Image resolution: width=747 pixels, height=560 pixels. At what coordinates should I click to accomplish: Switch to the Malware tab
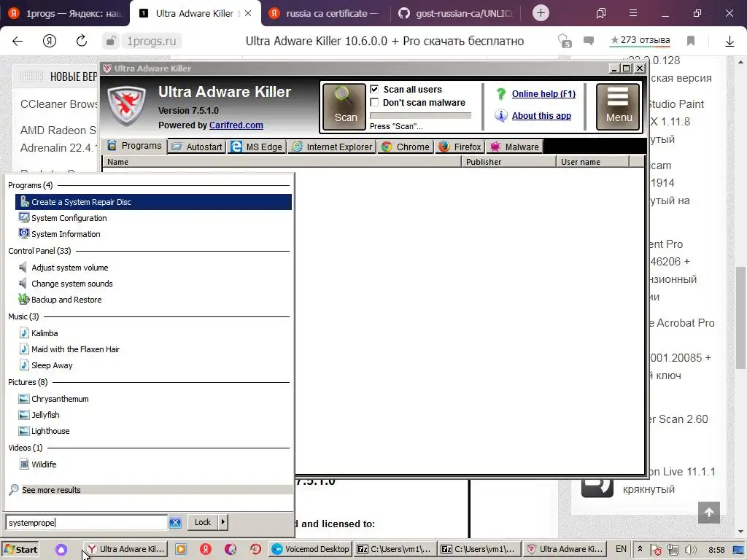pyautogui.click(x=514, y=147)
